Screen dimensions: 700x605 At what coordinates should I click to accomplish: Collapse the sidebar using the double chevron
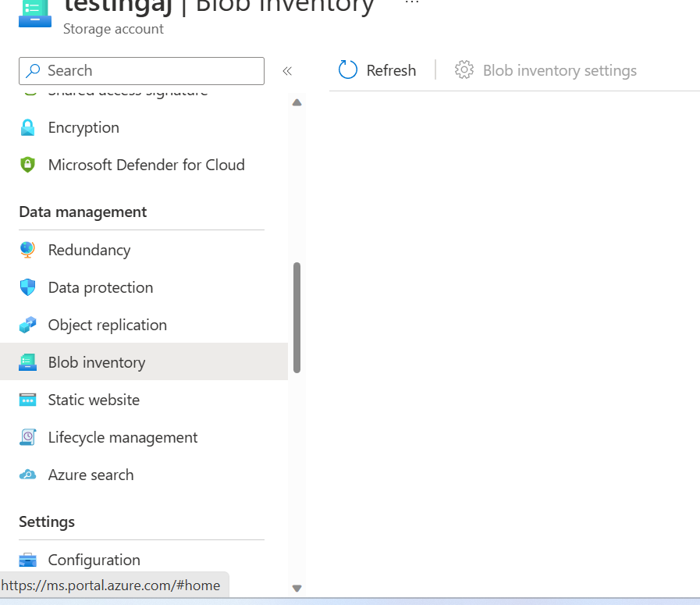286,70
